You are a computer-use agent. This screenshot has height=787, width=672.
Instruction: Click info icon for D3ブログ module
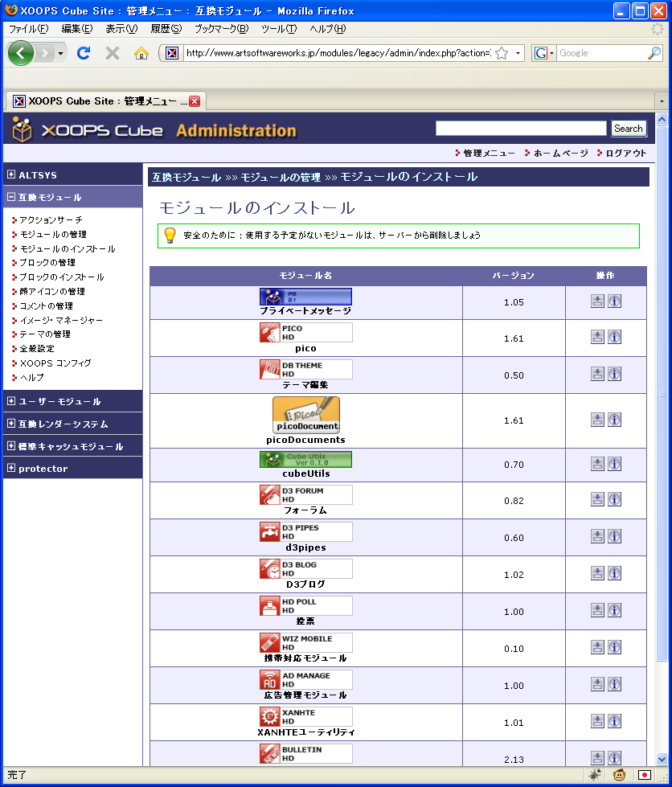(614, 573)
